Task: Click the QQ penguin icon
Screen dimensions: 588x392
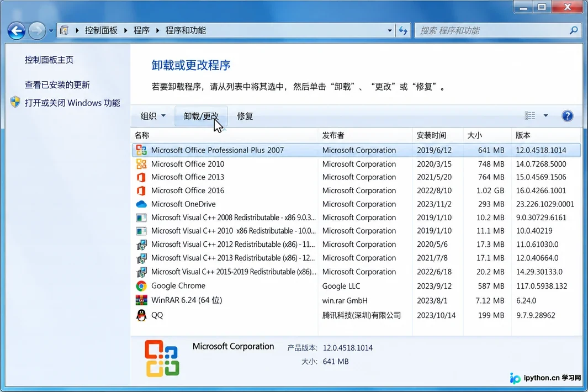Action: tap(141, 315)
